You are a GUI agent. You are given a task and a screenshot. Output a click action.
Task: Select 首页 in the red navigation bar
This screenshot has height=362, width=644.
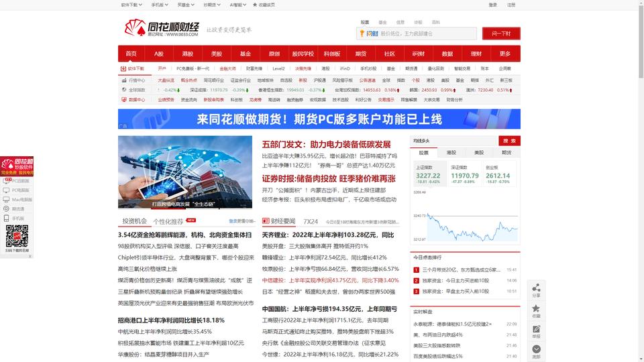pyautogui.click(x=131, y=54)
